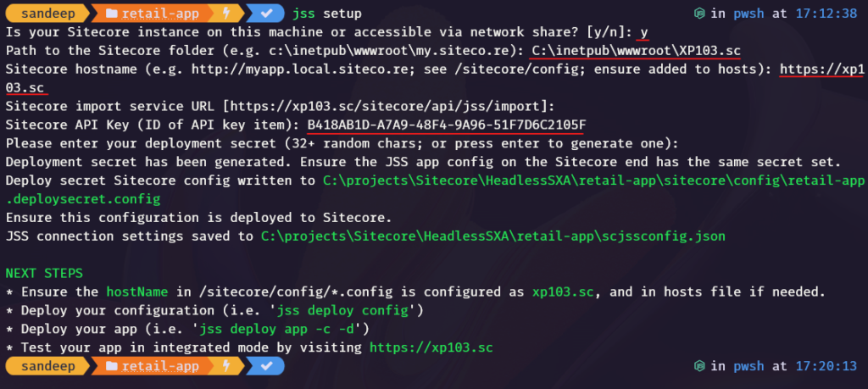Click the retail-app.deploysecret.config file path

tap(435, 189)
